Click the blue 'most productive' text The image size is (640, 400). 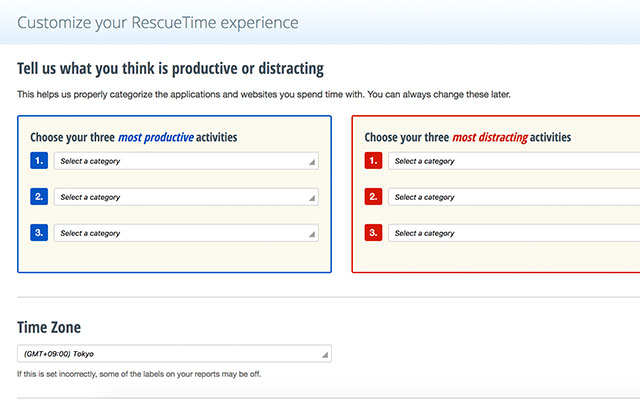click(x=156, y=137)
